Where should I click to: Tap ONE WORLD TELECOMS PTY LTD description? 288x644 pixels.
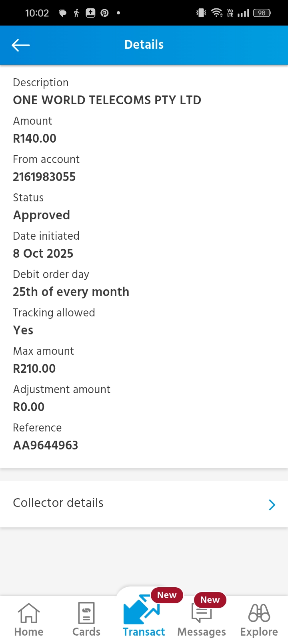(x=107, y=100)
